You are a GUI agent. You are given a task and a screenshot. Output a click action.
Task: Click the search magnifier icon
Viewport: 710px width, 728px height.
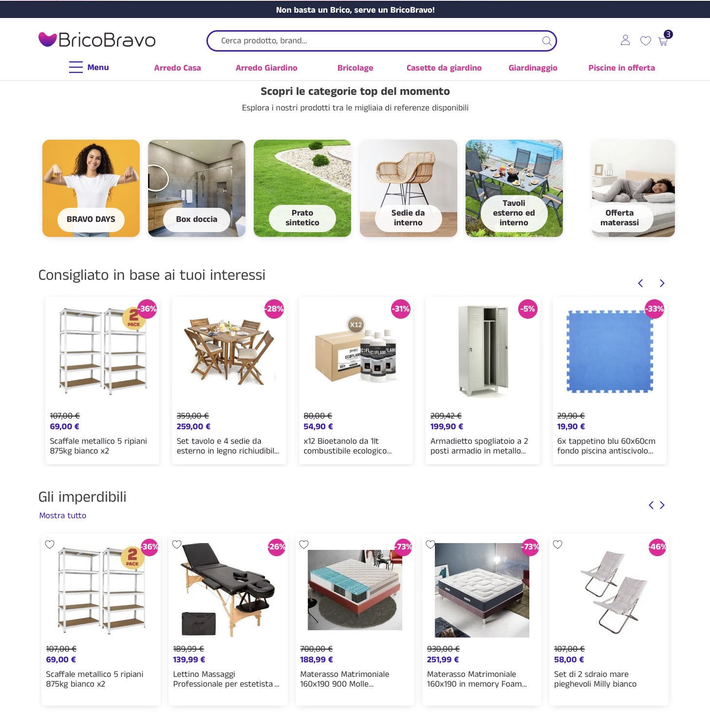(547, 41)
